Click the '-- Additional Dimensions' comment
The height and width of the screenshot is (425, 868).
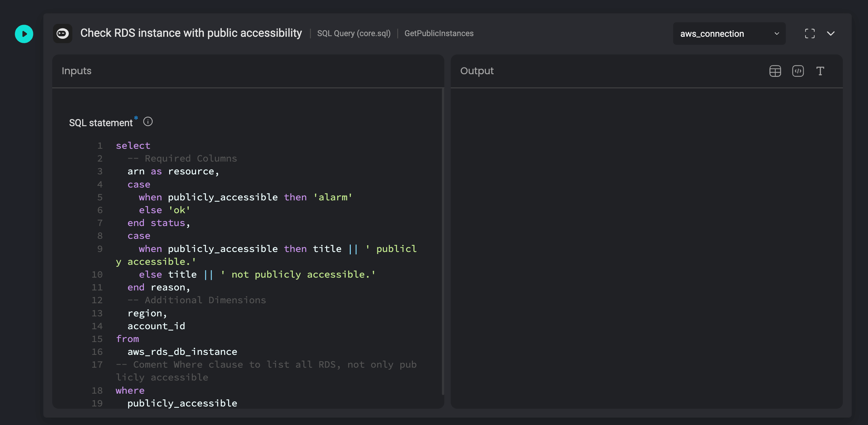pos(197,300)
